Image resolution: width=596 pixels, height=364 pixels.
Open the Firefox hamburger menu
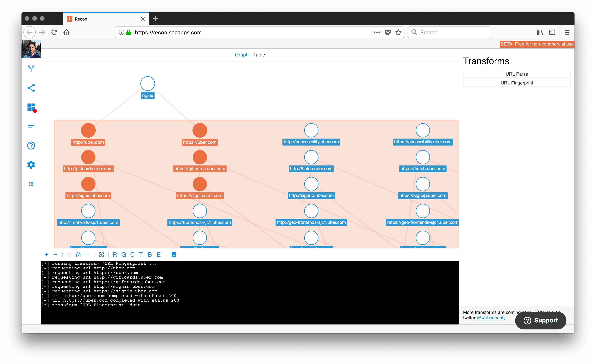click(x=567, y=32)
